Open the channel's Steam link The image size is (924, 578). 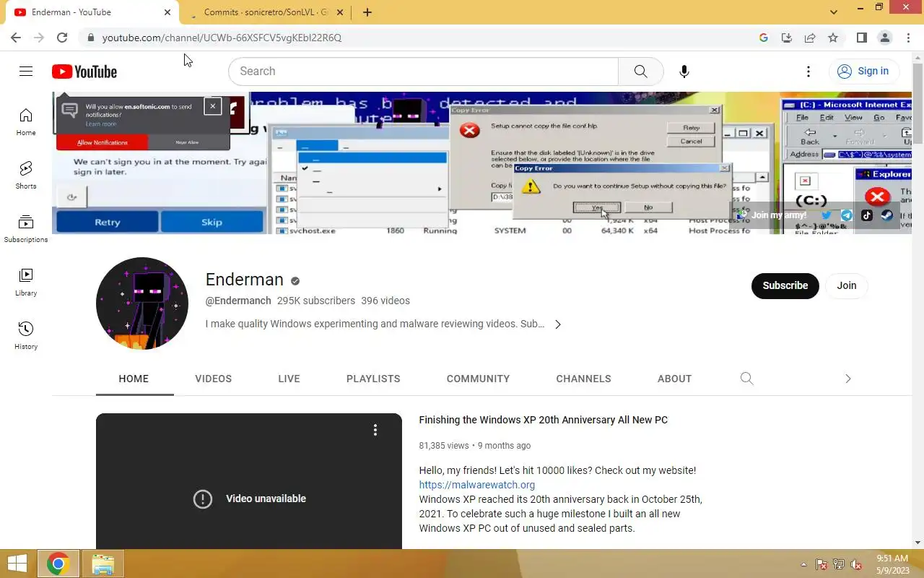(x=887, y=215)
